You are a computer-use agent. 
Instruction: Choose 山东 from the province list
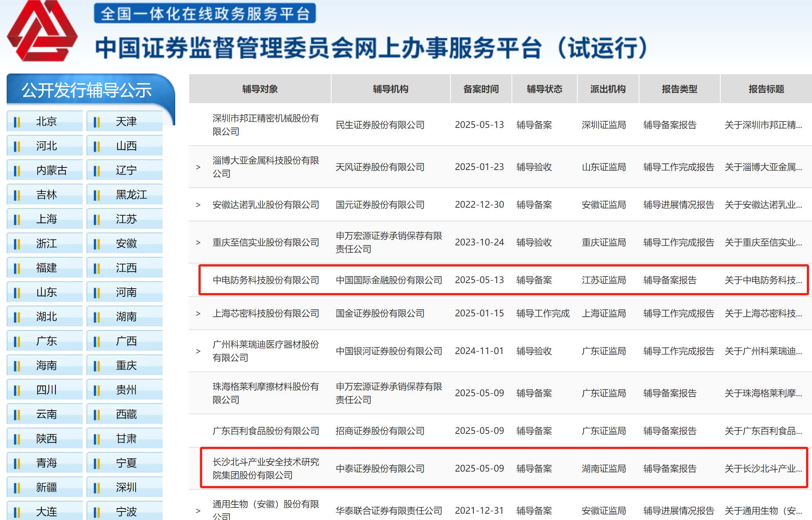coord(45,292)
